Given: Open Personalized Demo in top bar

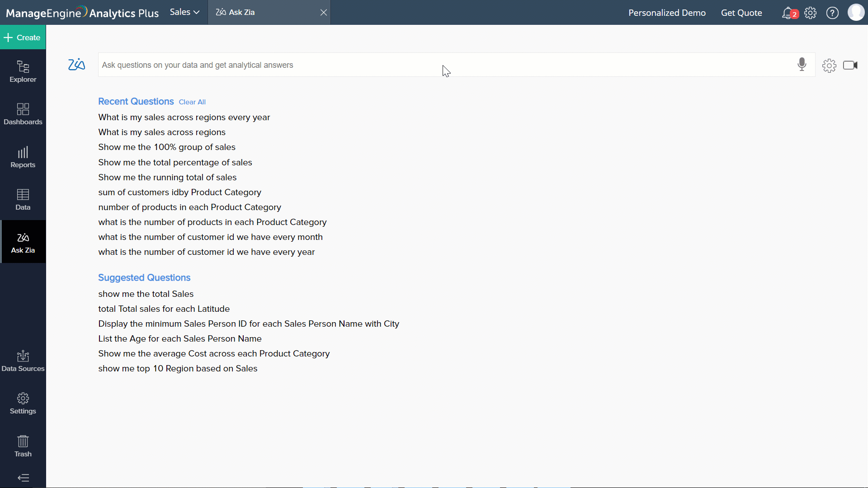Looking at the screenshot, I should [x=667, y=13].
